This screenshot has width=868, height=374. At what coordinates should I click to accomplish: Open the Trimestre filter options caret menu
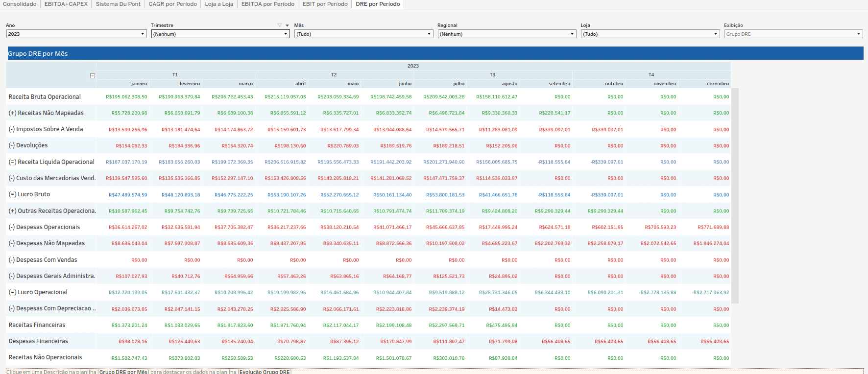pyautogui.click(x=287, y=25)
